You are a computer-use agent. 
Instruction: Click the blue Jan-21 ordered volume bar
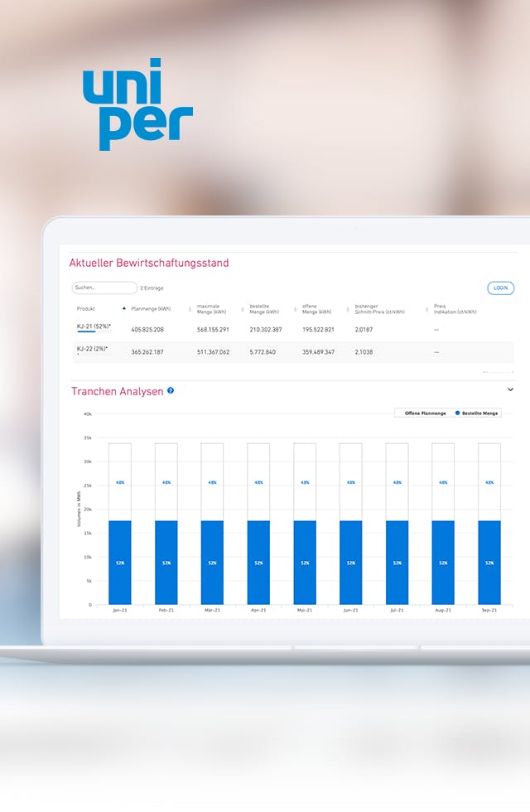pyautogui.click(x=120, y=563)
